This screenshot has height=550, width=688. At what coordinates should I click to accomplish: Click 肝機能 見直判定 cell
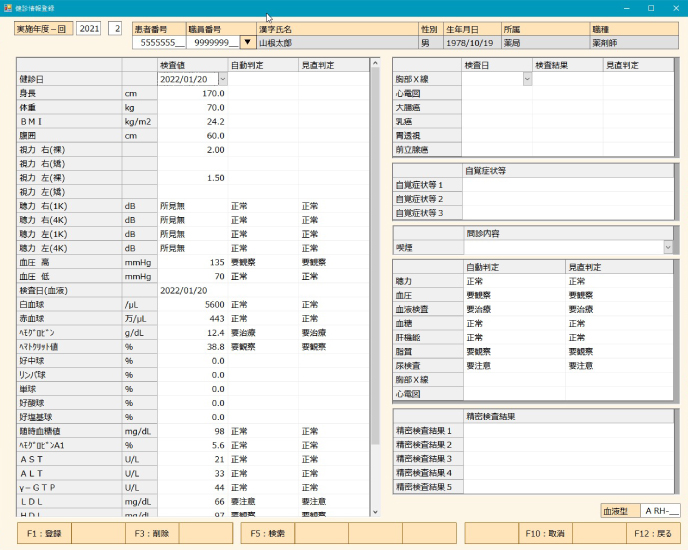coord(619,338)
